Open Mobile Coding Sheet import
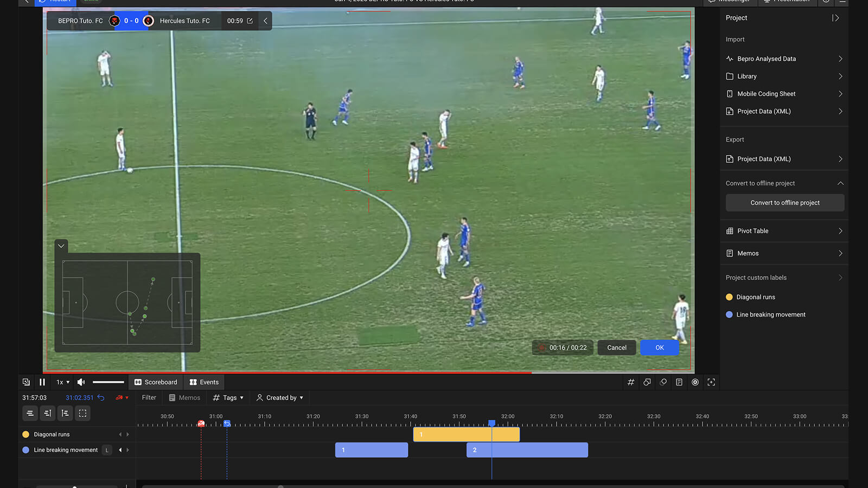868x488 pixels. [784, 94]
